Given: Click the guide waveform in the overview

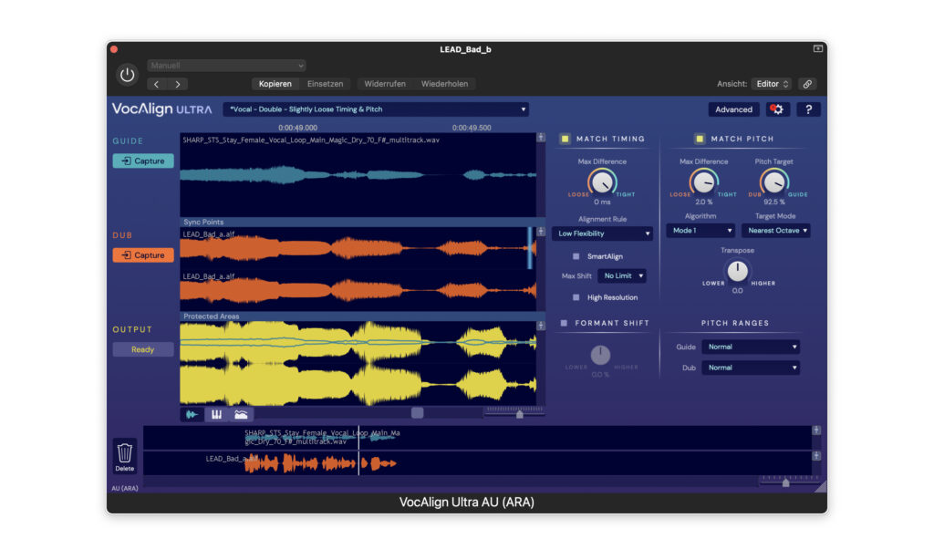Looking at the screenshot, I should click(322, 437).
